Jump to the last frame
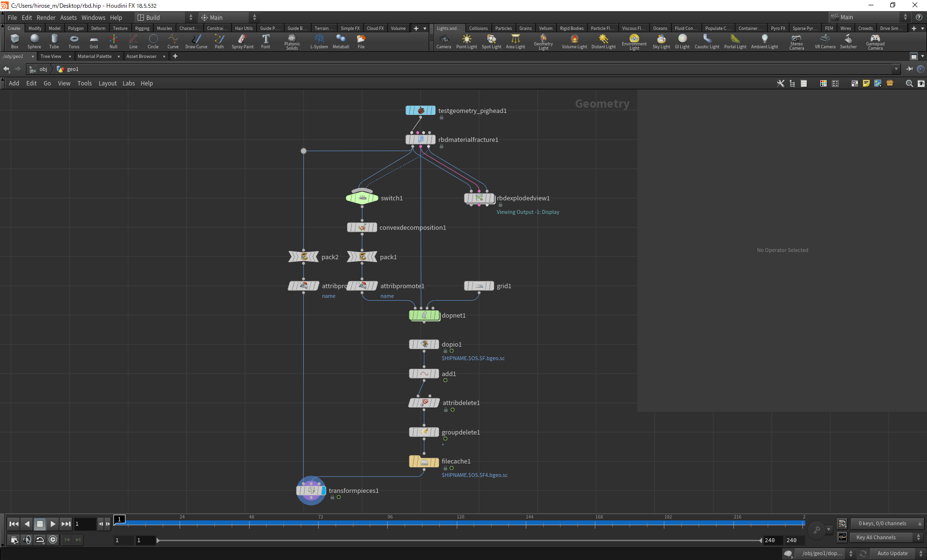 [66, 524]
